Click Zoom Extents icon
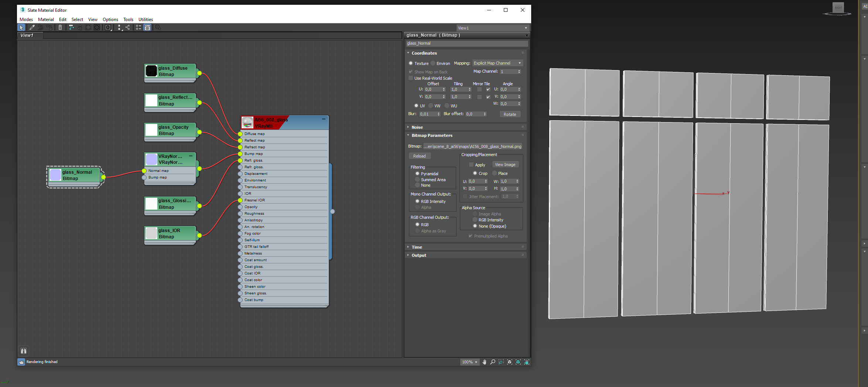 510,362
